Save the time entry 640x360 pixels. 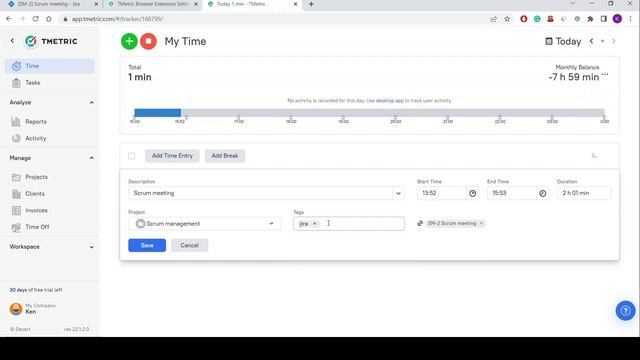click(147, 245)
